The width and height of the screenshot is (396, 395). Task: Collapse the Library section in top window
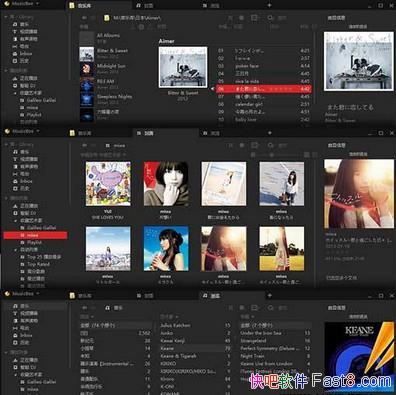point(6,17)
